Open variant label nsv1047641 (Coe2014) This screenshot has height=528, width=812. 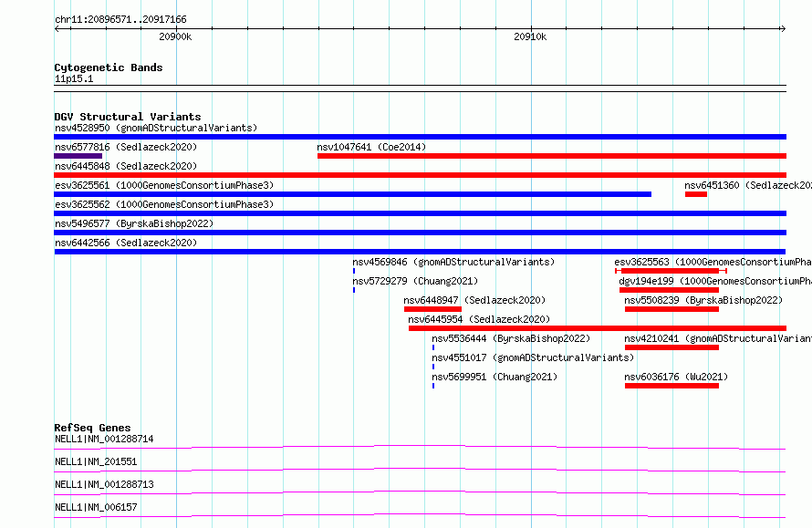371,147
